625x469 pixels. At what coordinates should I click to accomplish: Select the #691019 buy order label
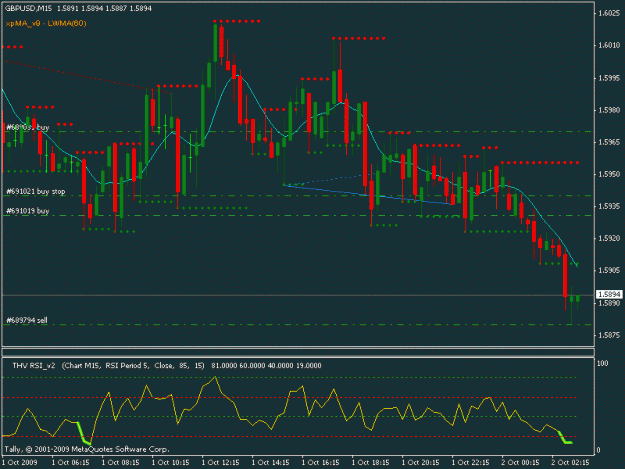28,211
